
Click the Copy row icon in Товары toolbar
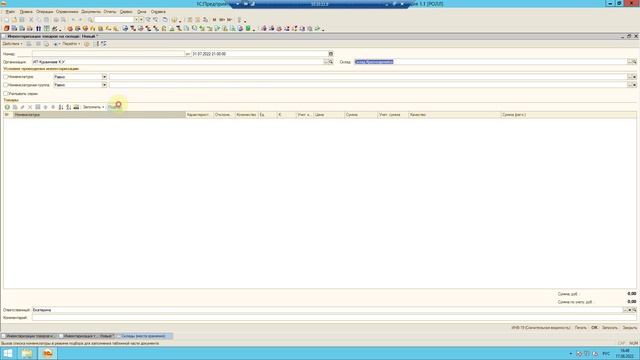(15, 107)
